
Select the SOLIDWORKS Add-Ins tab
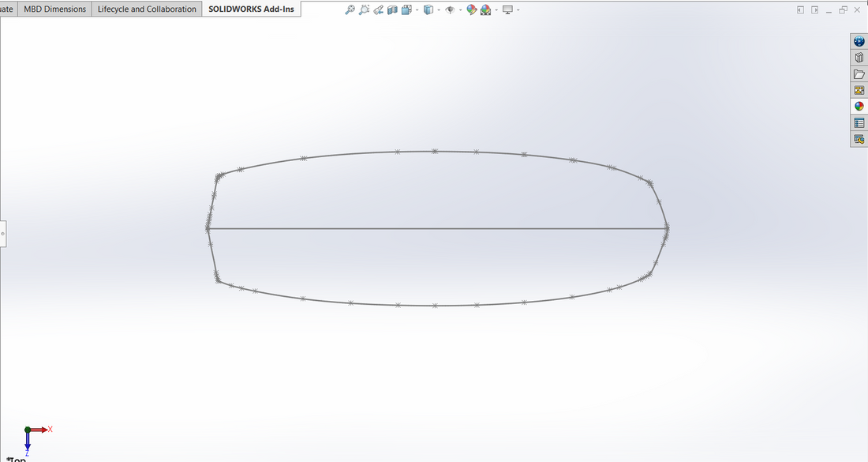point(251,9)
